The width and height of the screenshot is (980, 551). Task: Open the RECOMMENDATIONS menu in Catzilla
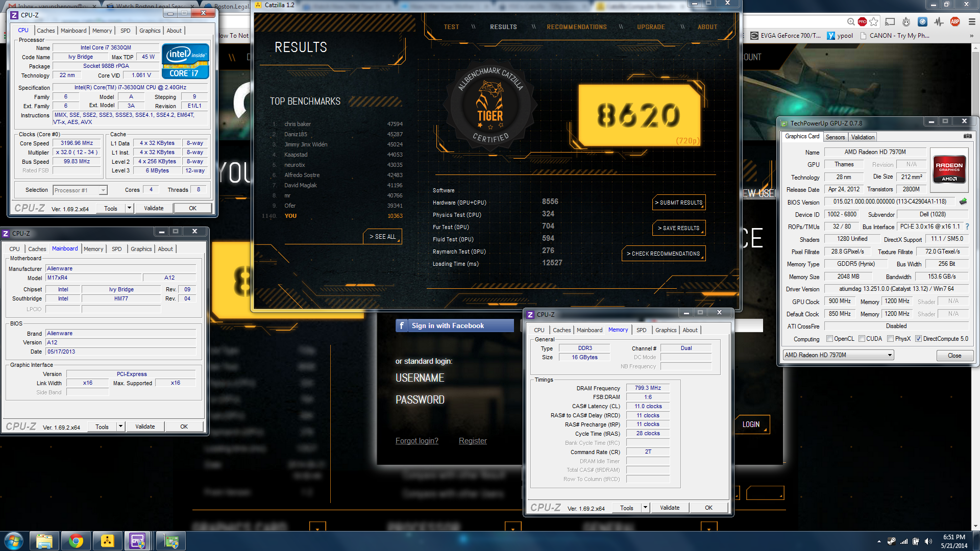(577, 27)
